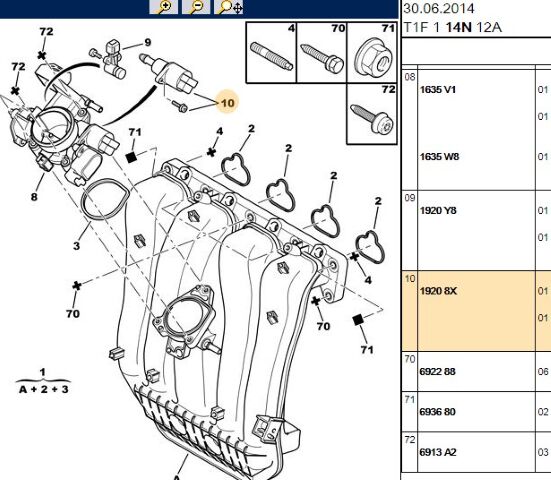Click part number 1635 V1
The width and height of the screenshot is (551, 480).
[438, 90]
